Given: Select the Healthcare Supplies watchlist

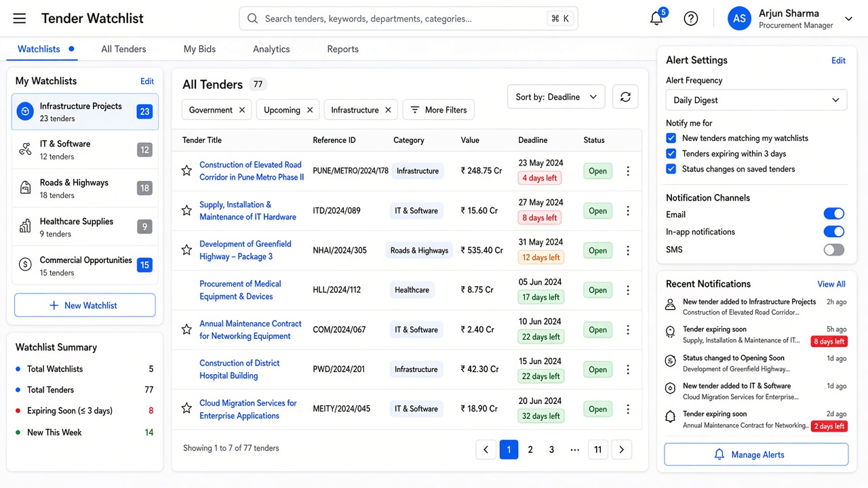Looking at the screenshot, I should pyautogui.click(x=85, y=227).
